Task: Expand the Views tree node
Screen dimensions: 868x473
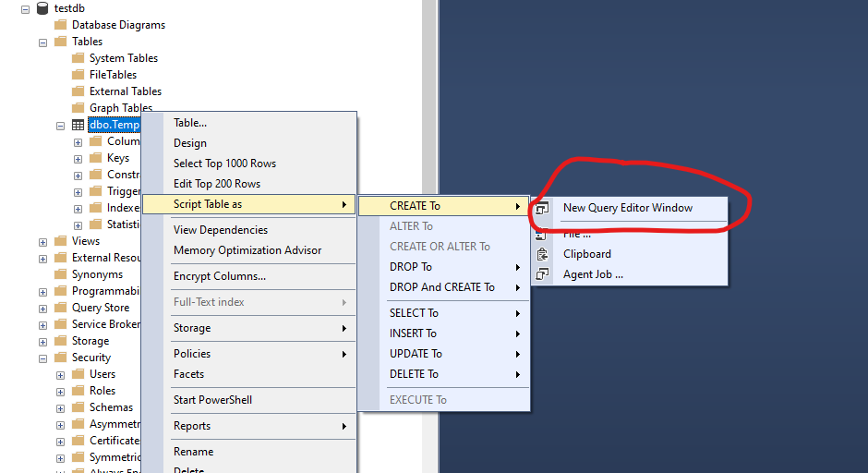Action: [x=42, y=241]
